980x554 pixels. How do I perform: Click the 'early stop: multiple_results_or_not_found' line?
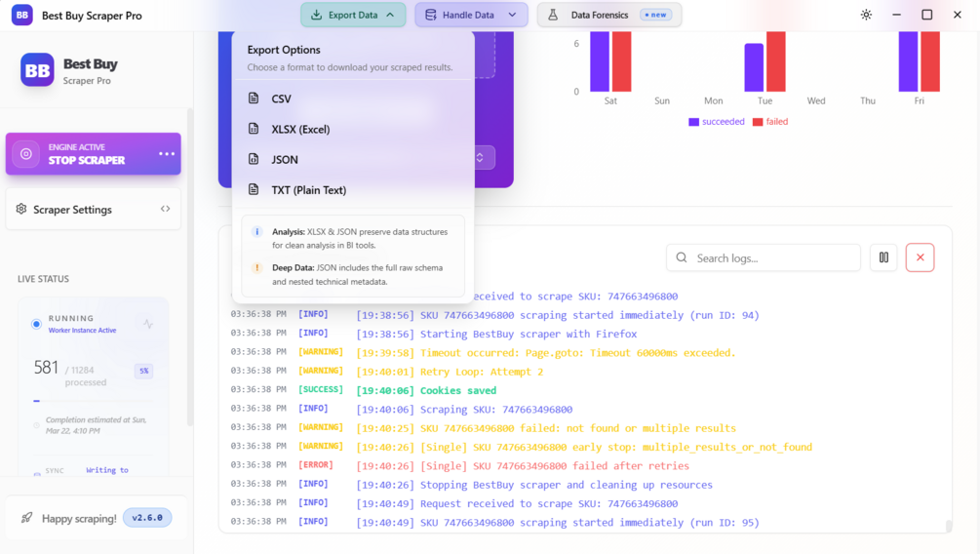point(585,447)
